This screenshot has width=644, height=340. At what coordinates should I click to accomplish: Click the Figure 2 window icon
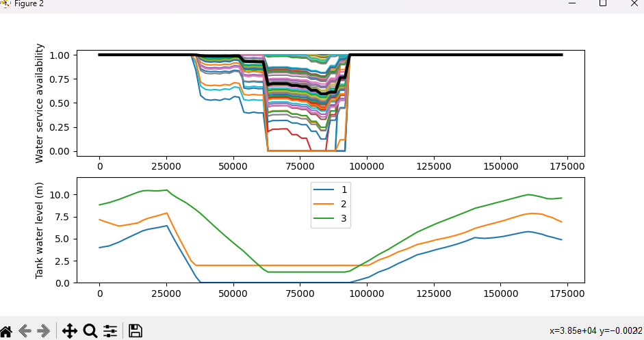click(5, 3)
